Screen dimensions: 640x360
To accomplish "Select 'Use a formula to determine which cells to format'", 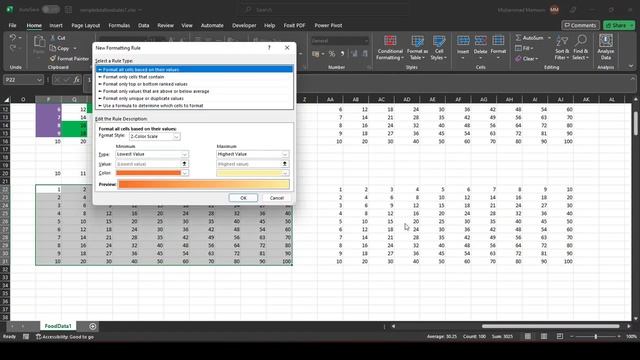I will pos(194,106).
